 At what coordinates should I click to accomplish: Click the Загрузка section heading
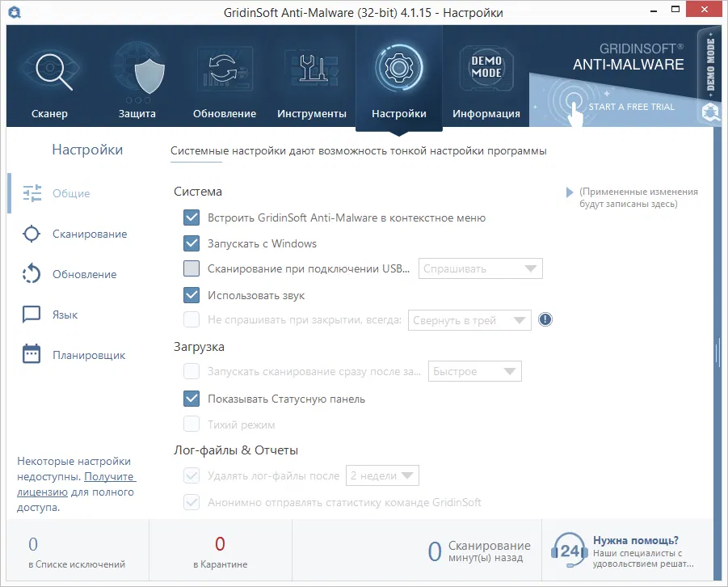click(199, 347)
